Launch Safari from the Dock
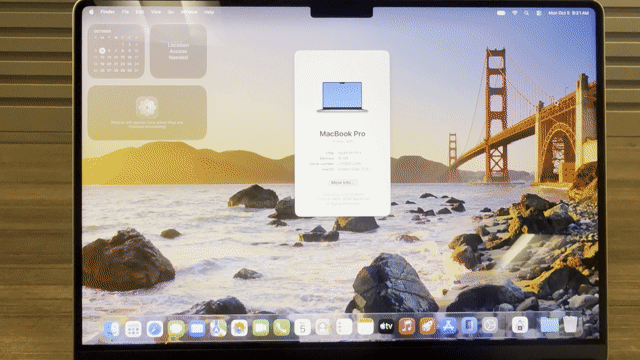This screenshot has height=360, width=640. [154, 329]
